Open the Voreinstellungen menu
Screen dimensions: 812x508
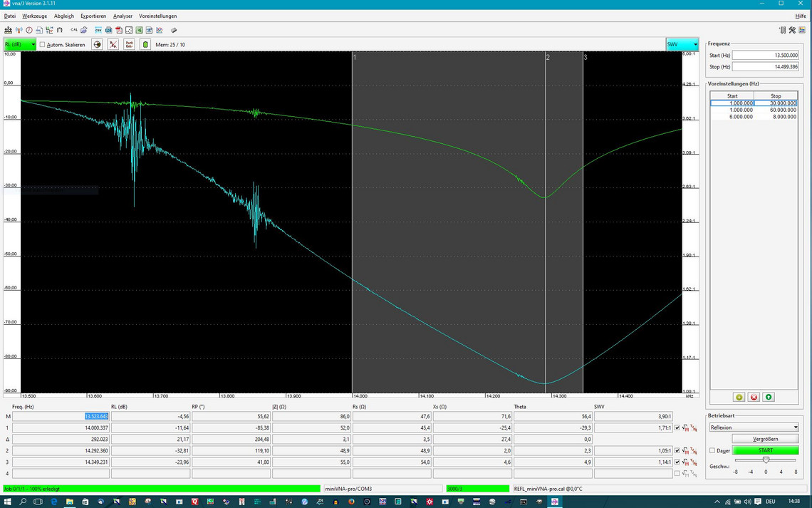click(x=157, y=16)
